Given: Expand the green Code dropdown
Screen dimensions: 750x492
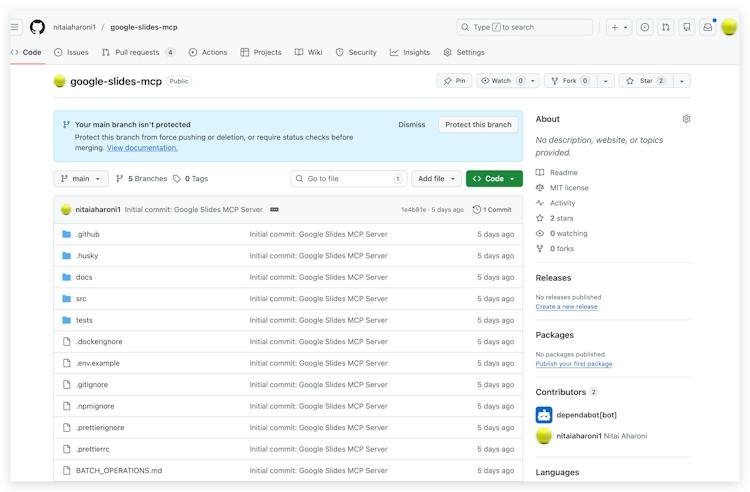Looking at the screenshot, I should pyautogui.click(x=494, y=179).
